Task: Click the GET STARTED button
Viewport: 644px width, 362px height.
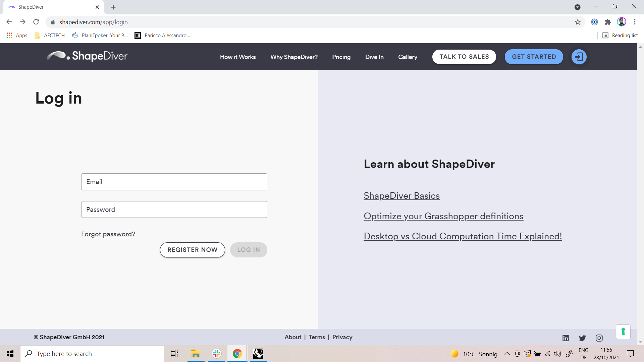Action: click(534, 57)
